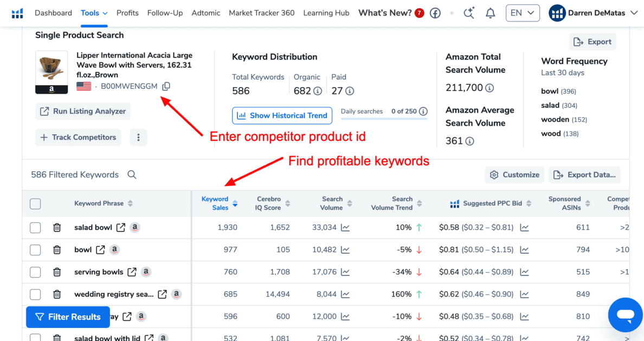Image resolution: width=644 pixels, height=341 pixels.
Task: Show search volume chart for salad bowl
Action: coord(345,228)
